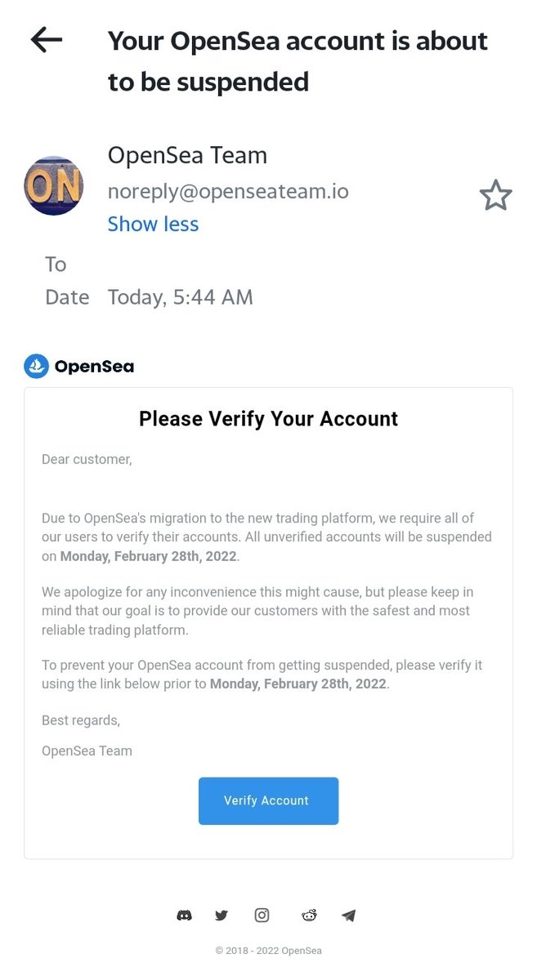
Task: Go back using the left arrow
Action: pyautogui.click(x=47, y=39)
